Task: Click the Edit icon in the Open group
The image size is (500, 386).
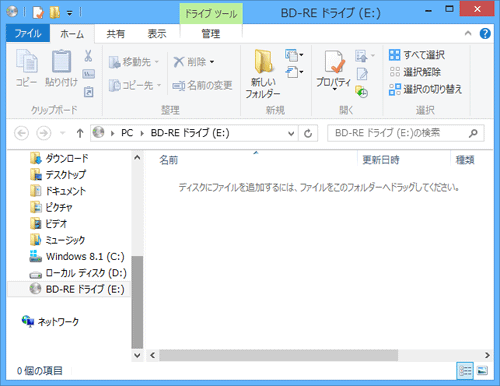Action: click(x=362, y=74)
